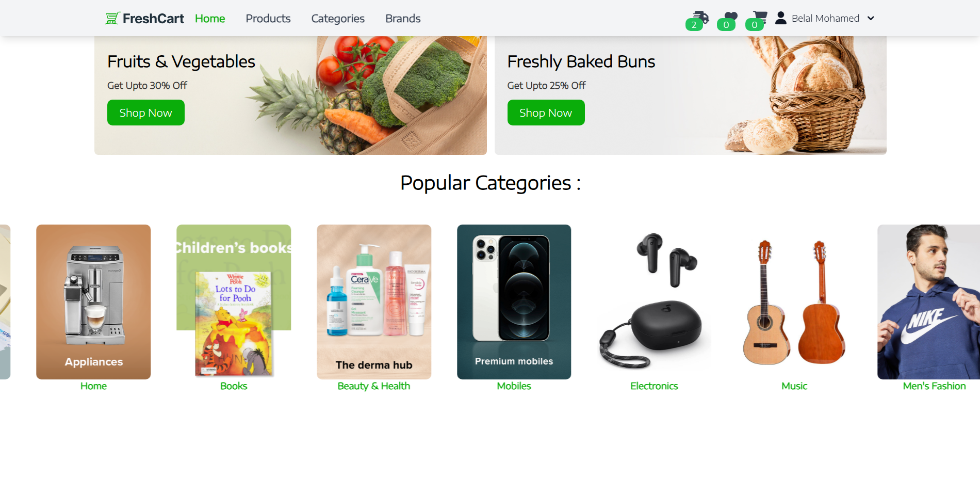This screenshot has height=477, width=980.
Task: Click Shop Now under Freshly Baked Buns
Action: (x=546, y=113)
